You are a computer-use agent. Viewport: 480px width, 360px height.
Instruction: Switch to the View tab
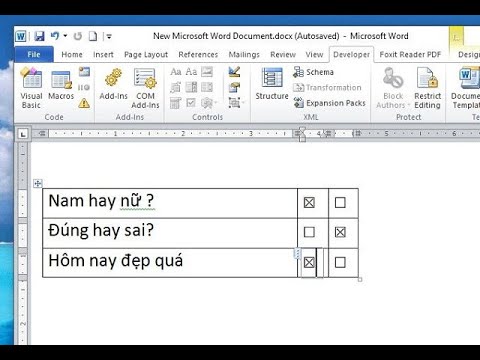coord(314,54)
